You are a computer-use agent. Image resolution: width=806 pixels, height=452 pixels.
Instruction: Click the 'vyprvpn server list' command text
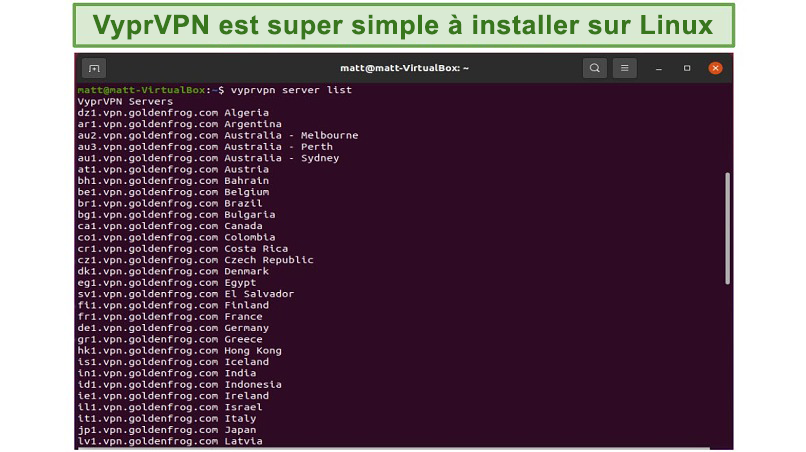291,90
